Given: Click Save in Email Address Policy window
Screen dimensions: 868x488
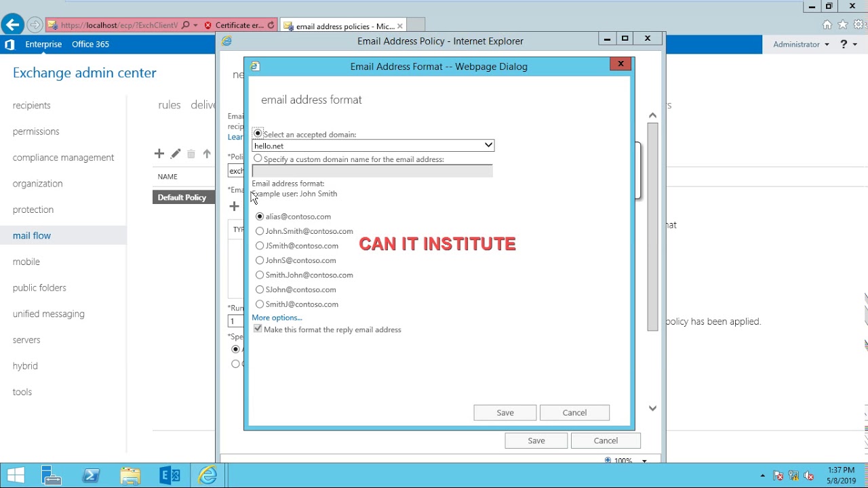Looking at the screenshot, I should coord(536,441).
